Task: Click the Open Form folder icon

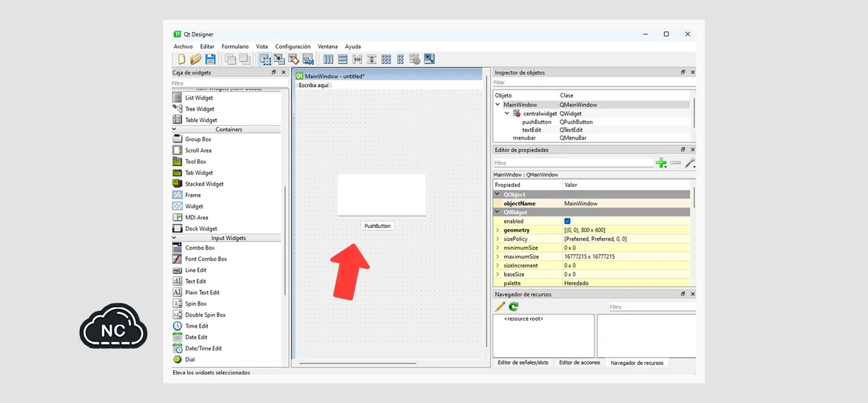Action: click(x=196, y=59)
